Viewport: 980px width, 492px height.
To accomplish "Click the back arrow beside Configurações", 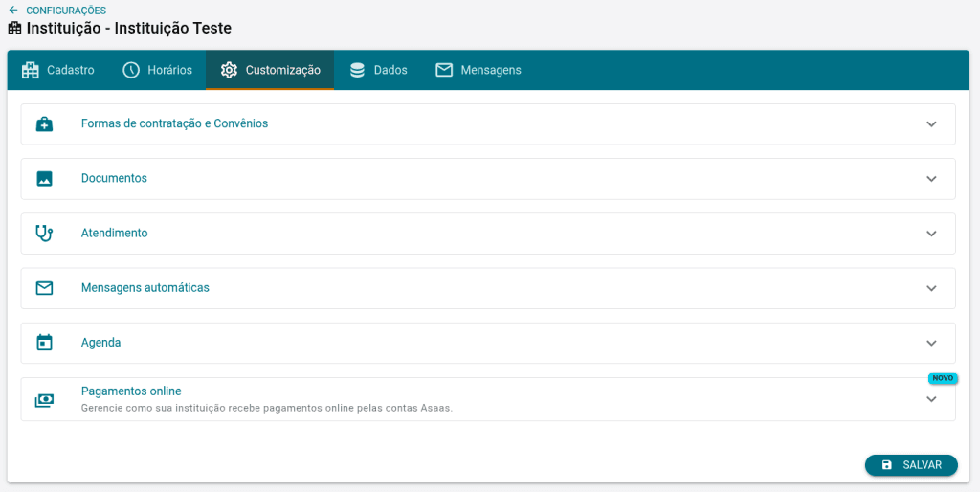I will point(13,11).
